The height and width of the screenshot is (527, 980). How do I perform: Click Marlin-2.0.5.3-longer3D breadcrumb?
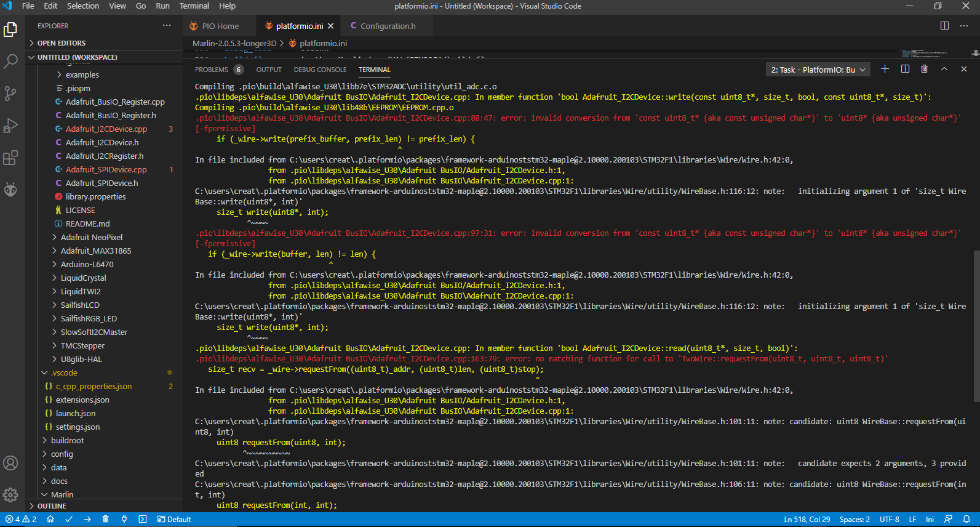[x=234, y=43]
